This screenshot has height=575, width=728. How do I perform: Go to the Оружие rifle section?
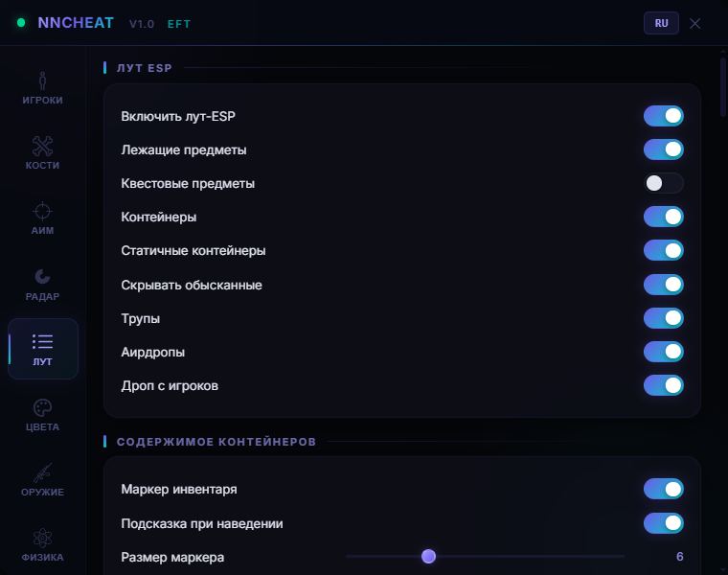click(x=43, y=479)
